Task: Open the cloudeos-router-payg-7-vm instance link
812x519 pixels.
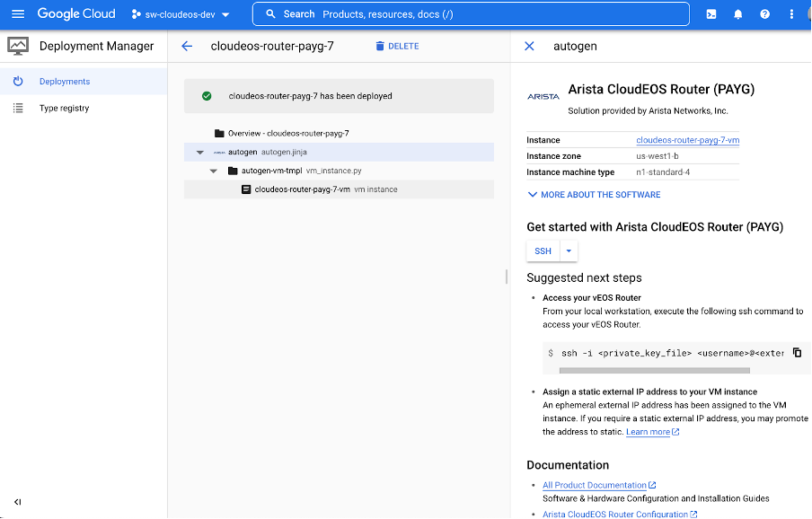Action: coord(688,140)
